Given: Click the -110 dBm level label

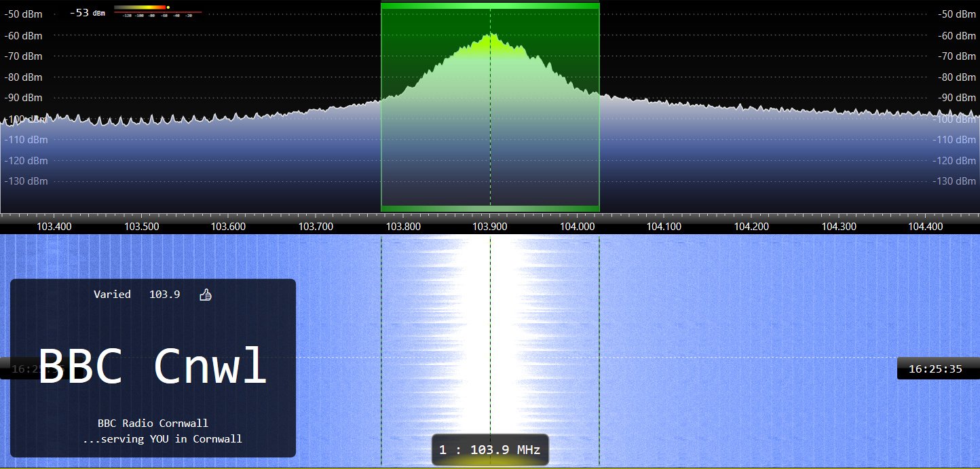Looking at the screenshot, I should (x=25, y=139).
